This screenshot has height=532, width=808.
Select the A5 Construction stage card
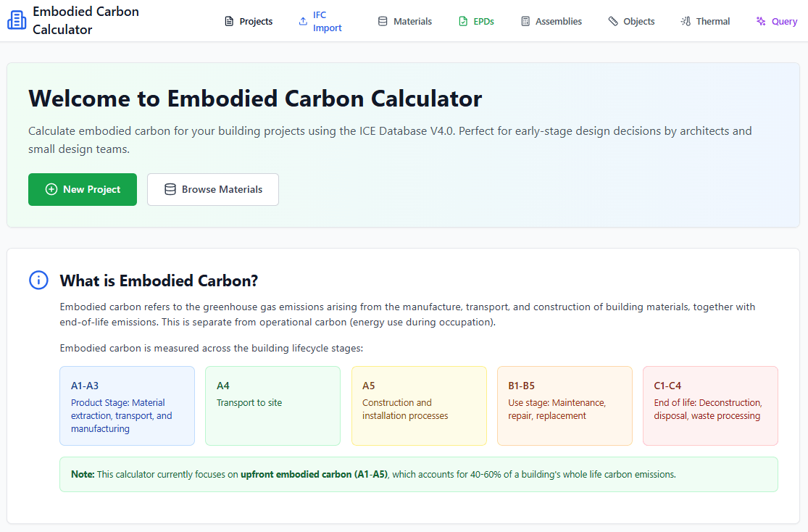[x=419, y=406]
